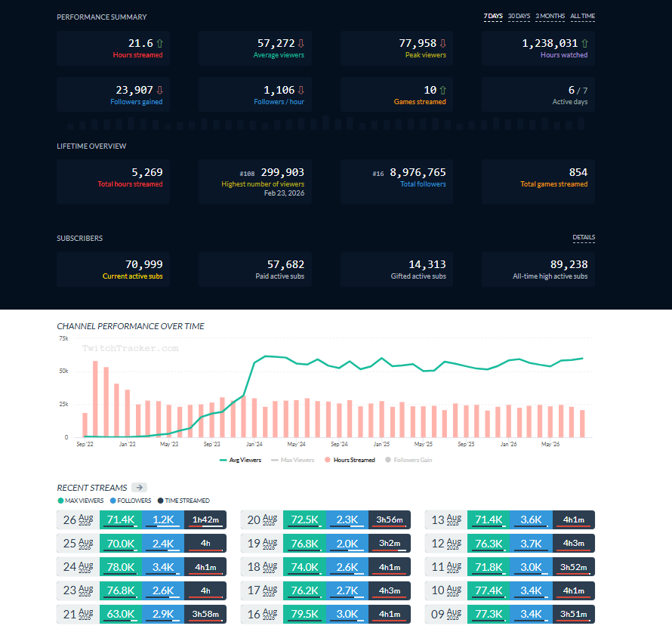
Task: Click the Paid active subs 57,682 card
Action: point(255,269)
